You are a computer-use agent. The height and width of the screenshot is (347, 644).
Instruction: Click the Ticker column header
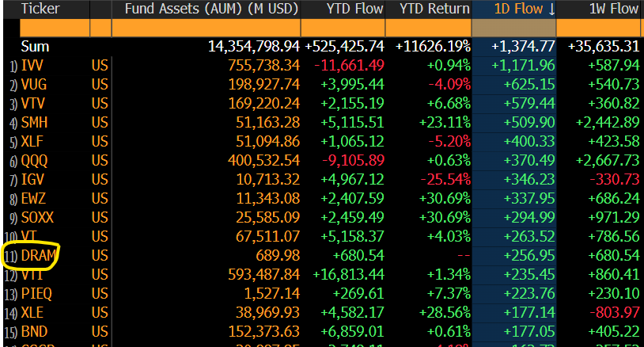tap(41, 10)
